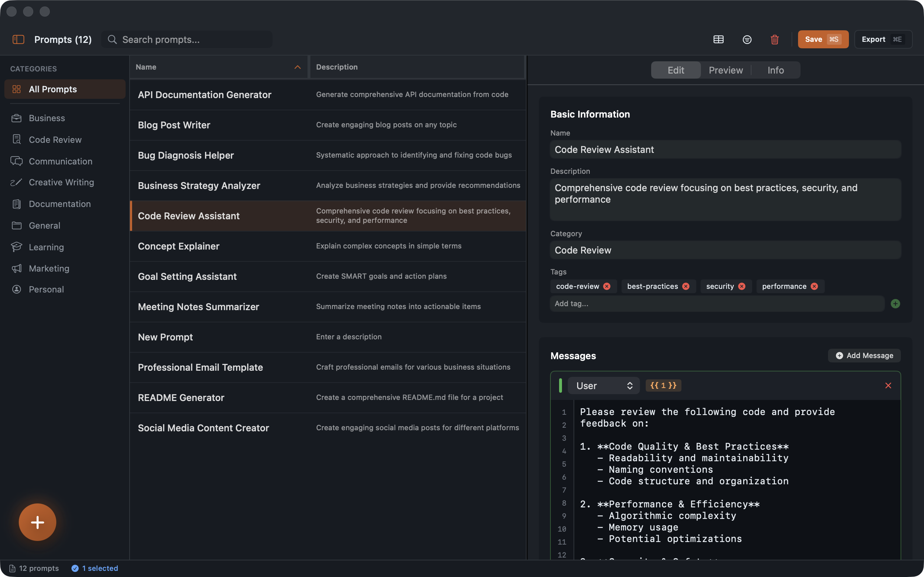Screen dimensions: 924x577
Task: Toggle the Name column sort direction
Action: 297,67
